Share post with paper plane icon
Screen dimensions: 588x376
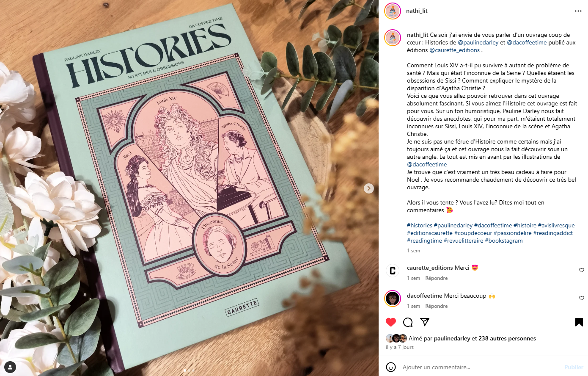[425, 322]
